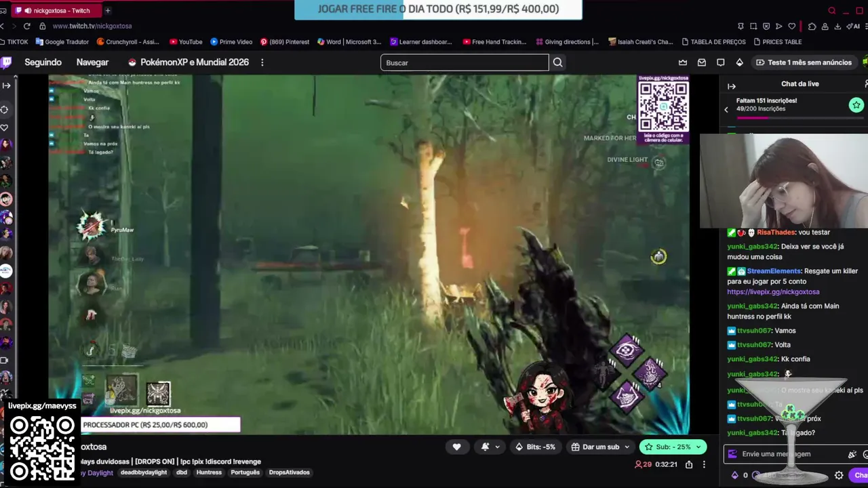This screenshot has width=868, height=488.
Task: Open the chat bits balance icon
Action: coord(734,475)
